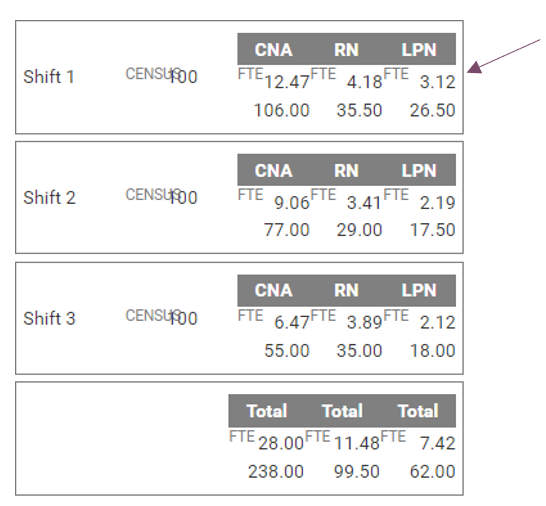Select the Shift 2 row label
This screenshot has width=546, height=506.
[49, 197]
